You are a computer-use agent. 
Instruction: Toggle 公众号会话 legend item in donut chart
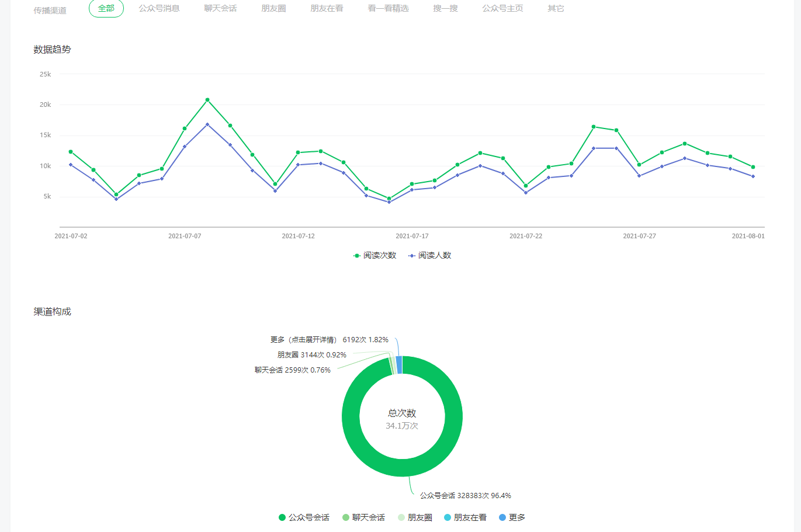(x=304, y=517)
